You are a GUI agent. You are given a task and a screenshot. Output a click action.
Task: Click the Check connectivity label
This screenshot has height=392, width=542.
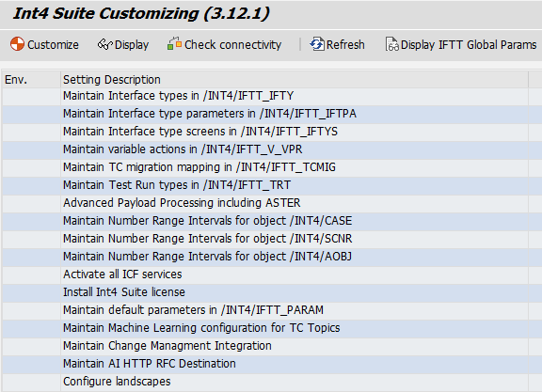click(233, 45)
